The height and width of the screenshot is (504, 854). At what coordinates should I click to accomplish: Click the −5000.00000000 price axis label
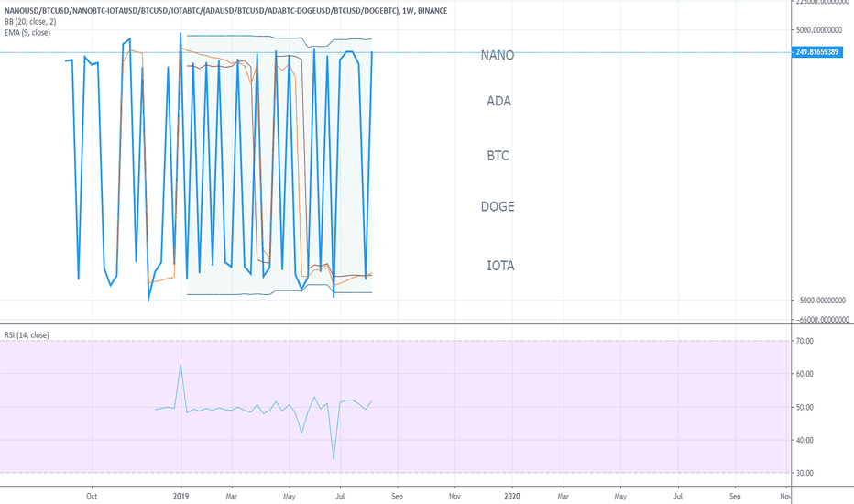(x=821, y=301)
